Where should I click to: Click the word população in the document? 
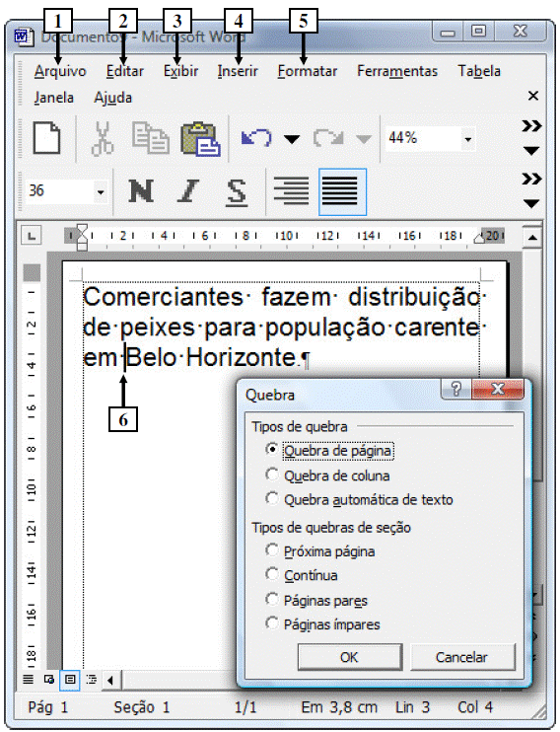point(324,328)
